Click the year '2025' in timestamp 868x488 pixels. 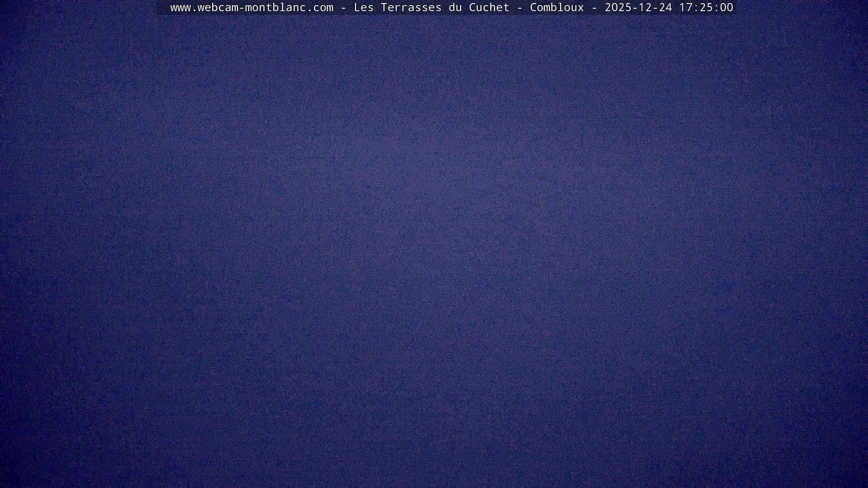[x=618, y=7]
